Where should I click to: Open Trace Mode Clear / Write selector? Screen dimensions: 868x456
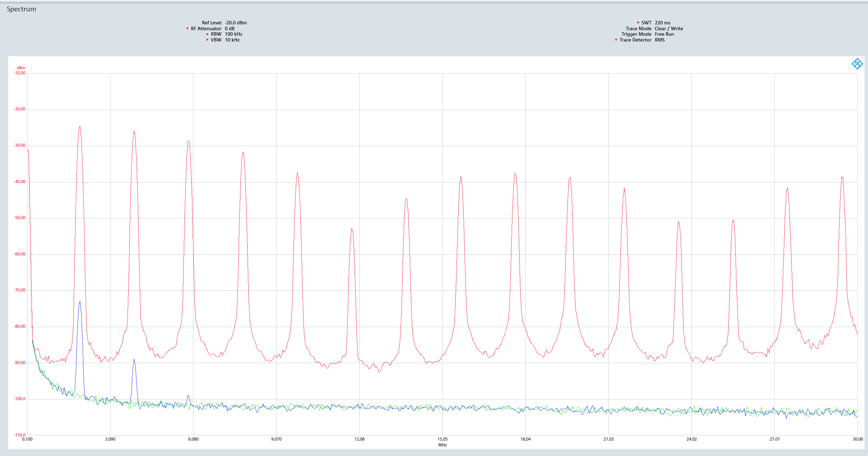tap(668, 28)
